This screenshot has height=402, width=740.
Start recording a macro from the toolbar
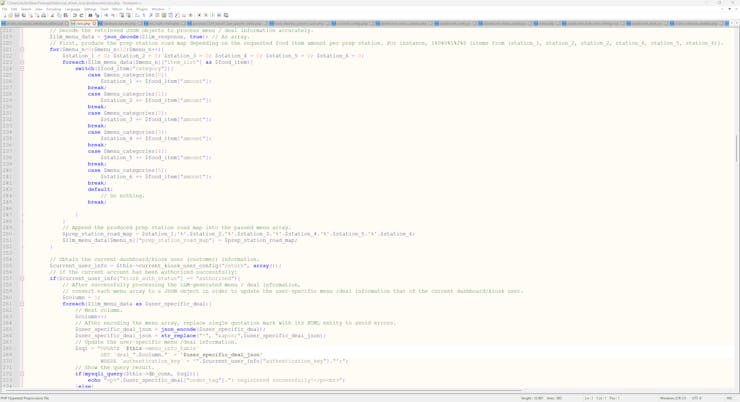tap(199, 15)
